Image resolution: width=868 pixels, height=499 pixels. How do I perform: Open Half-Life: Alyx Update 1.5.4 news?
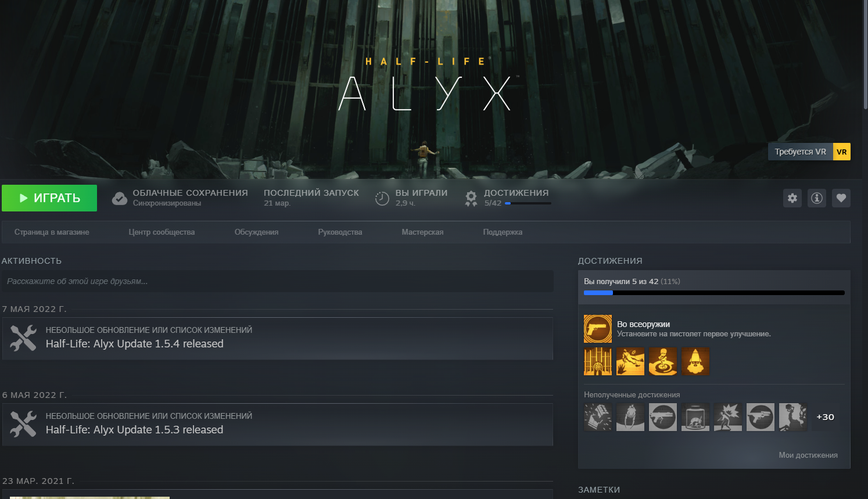pyautogui.click(x=135, y=344)
